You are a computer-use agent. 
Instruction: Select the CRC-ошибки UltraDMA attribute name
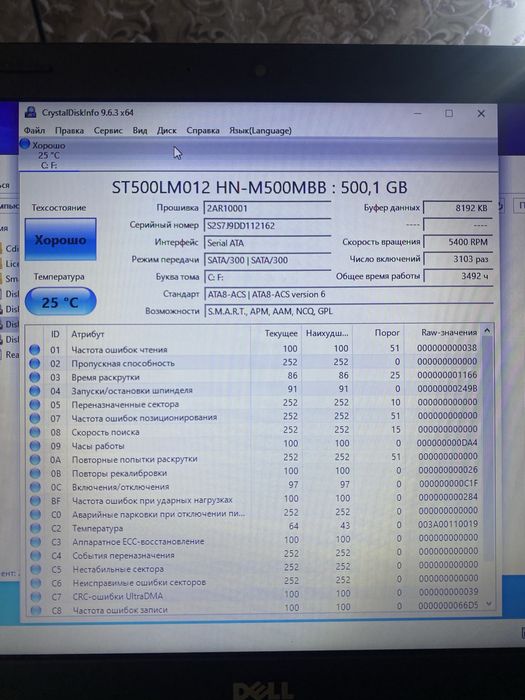(118, 596)
